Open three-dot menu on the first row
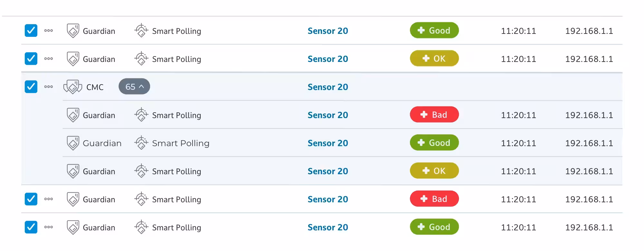The width and height of the screenshot is (644, 251). tap(49, 31)
